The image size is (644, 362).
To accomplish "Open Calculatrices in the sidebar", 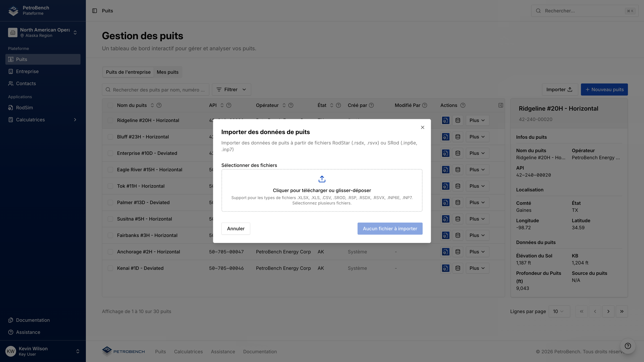I will 30,120.
